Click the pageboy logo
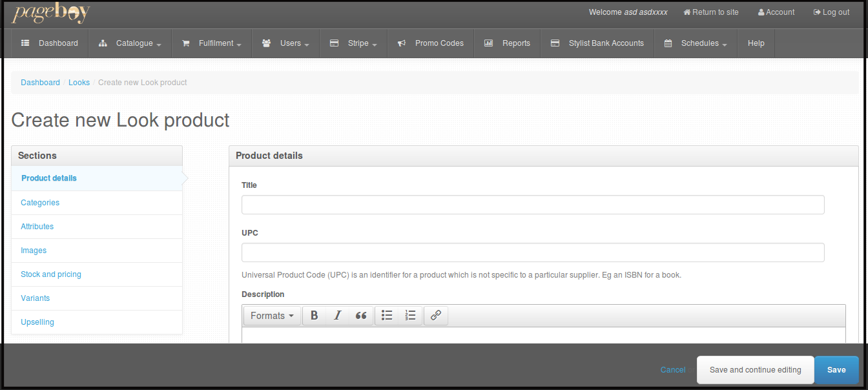This screenshot has height=390, width=868. pos(51,13)
